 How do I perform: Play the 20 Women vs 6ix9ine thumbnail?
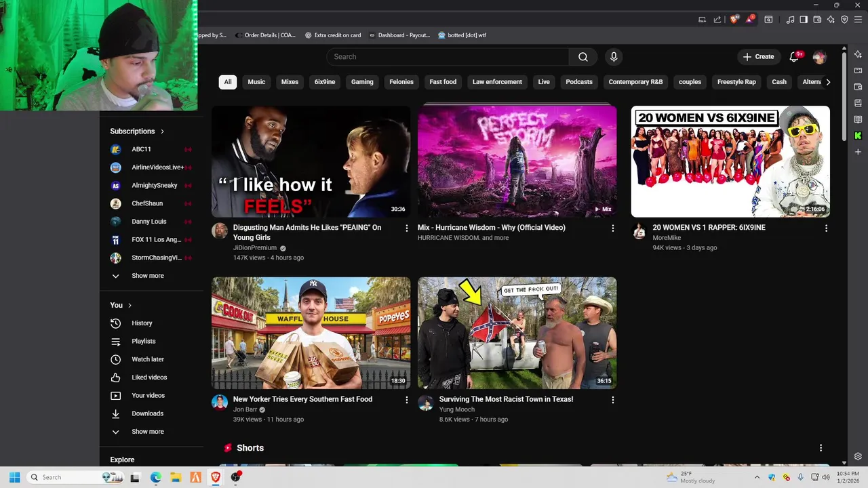tap(730, 161)
